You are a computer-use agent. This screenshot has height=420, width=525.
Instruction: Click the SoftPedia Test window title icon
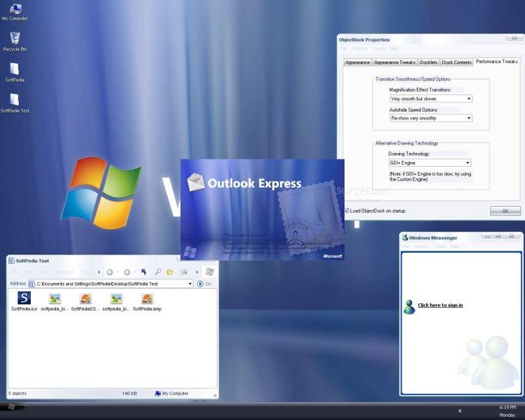[x=11, y=261]
